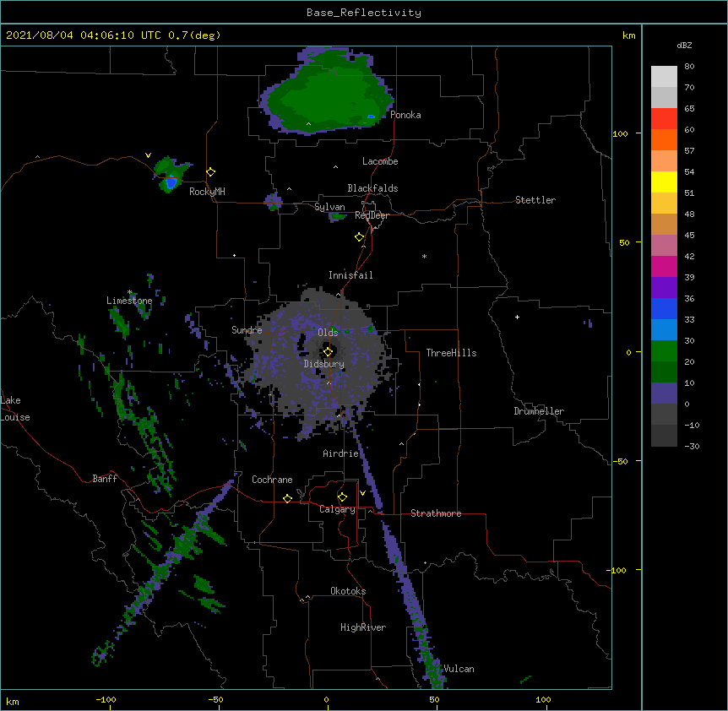This screenshot has height=711, width=728.
Task: Pick the magenta 42 dBZ legend swatch
Action: pos(664,266)
